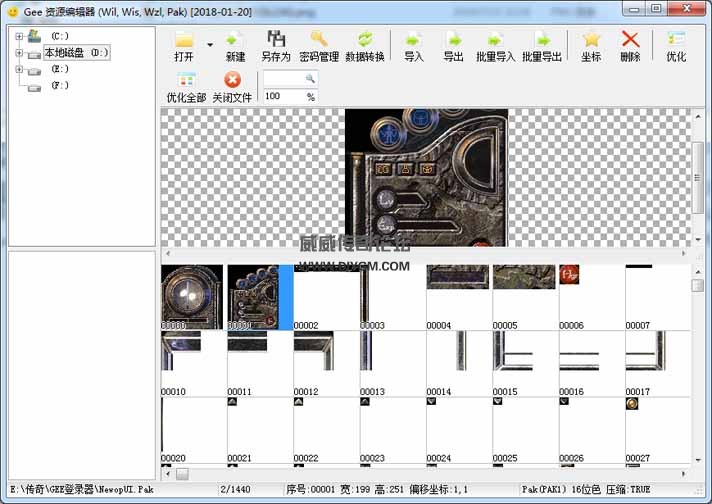Click thumbnail grid horizontal scrollbar thumb
712x504 pixels.
click(183, 474)
